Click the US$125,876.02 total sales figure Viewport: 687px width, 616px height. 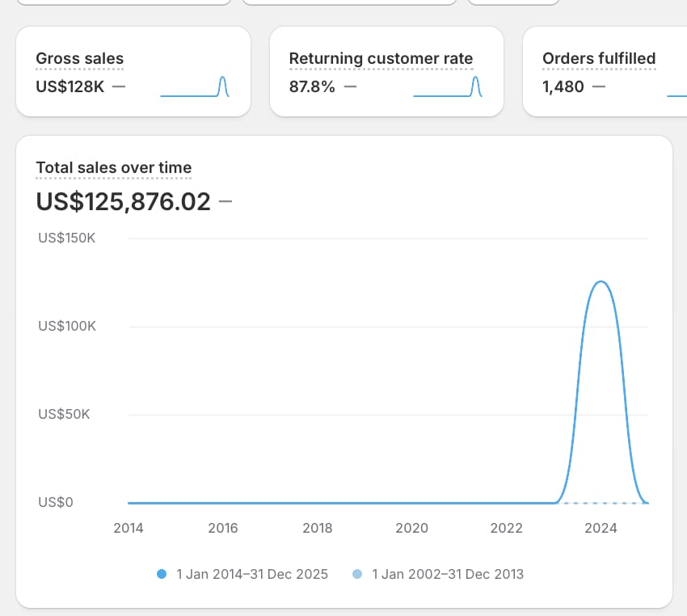click(x=123, y=201)
